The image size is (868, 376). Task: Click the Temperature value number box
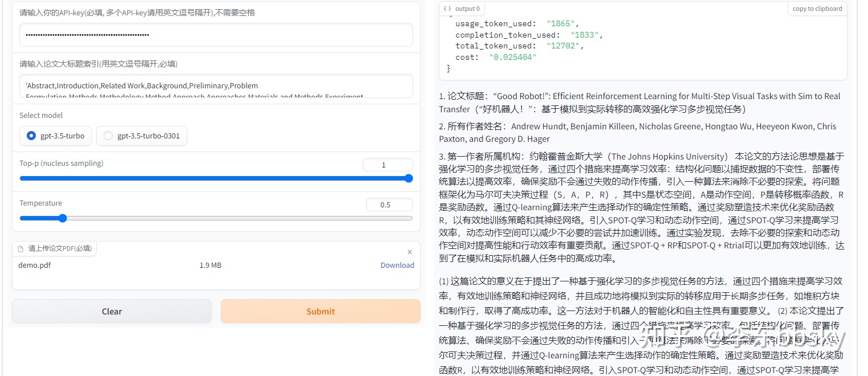[389, 205]
